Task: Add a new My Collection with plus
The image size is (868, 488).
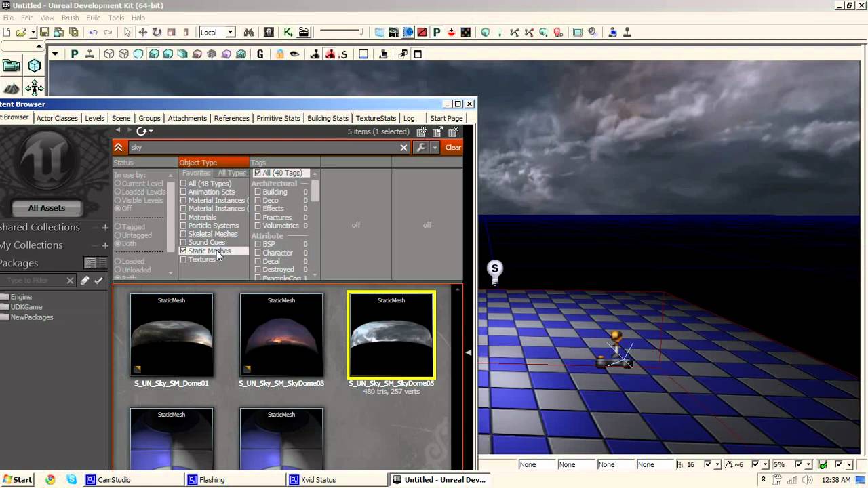Action: point(105,245)
